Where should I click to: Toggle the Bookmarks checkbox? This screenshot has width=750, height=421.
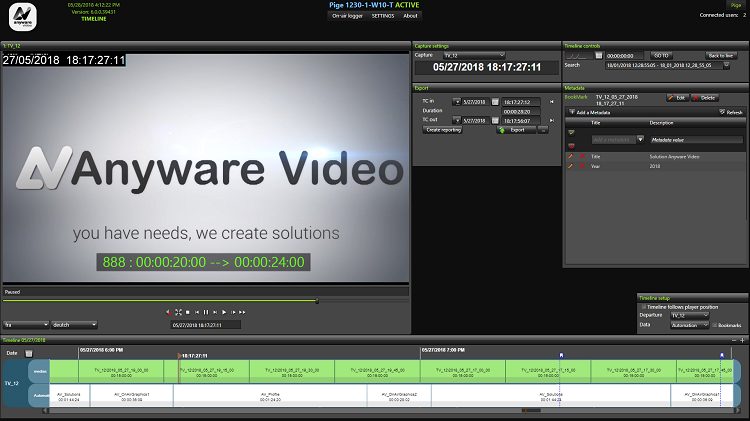713,325
